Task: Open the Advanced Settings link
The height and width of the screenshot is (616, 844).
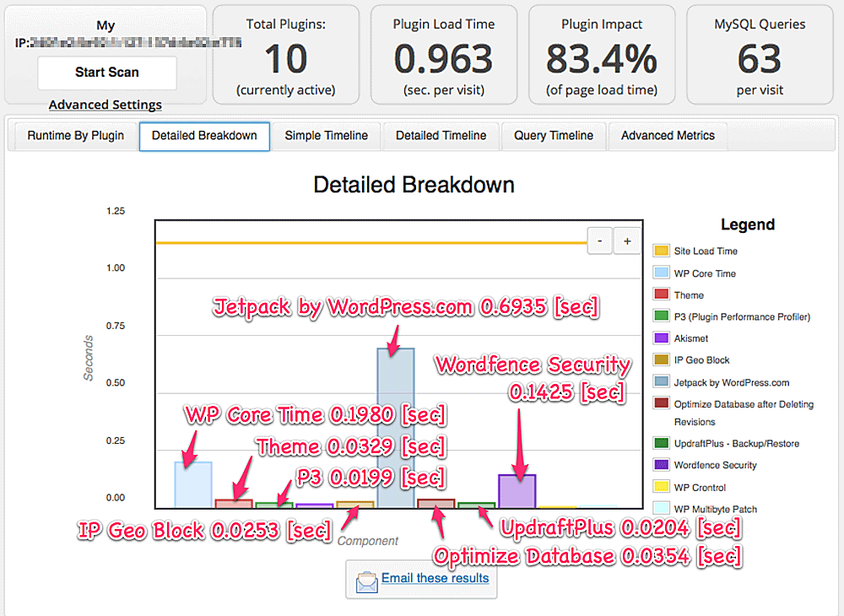Action: click(x=105, y=105)
